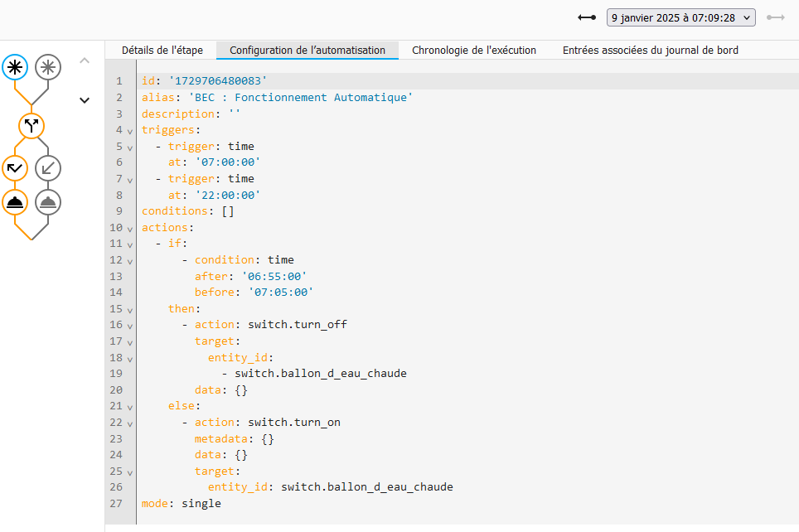This screenshot has height=532, width=799.
Task: Collapse the actions block on line 10
Action: pos(130,228)
